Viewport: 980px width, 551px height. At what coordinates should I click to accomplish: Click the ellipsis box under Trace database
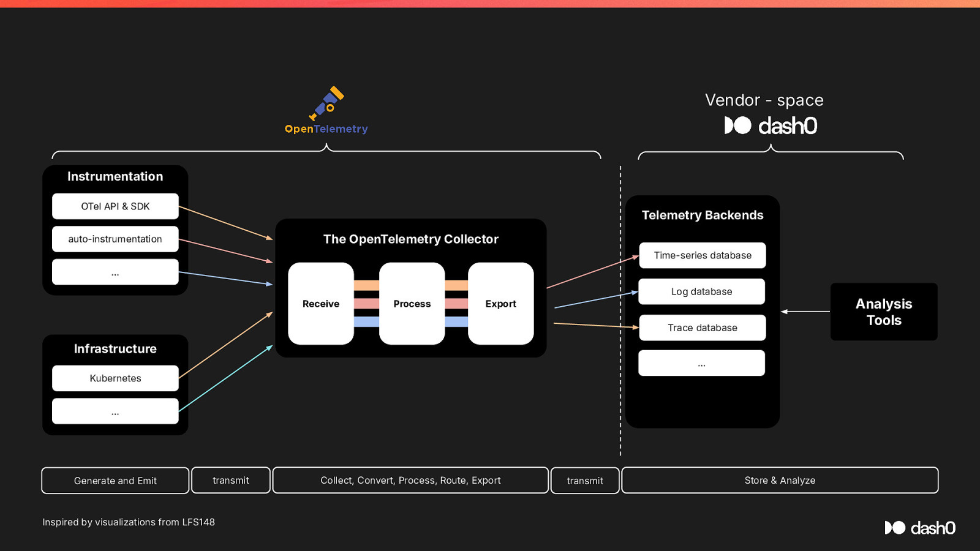[x=702, y=363]
